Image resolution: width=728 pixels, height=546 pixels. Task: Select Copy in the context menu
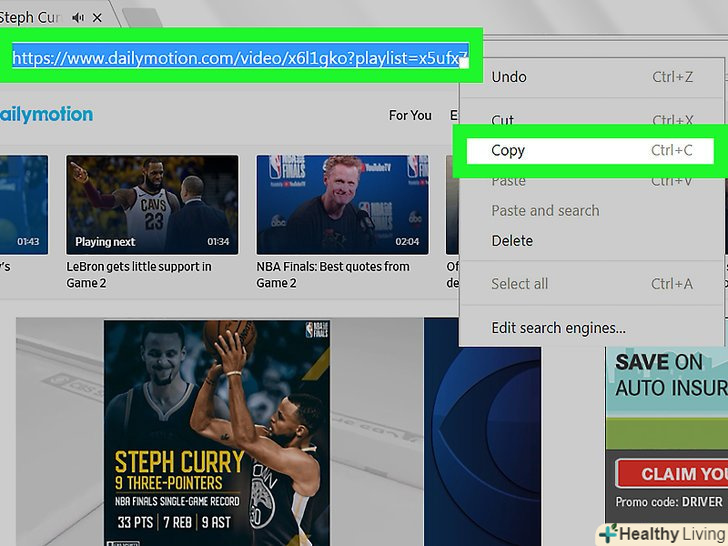point(590,150)
